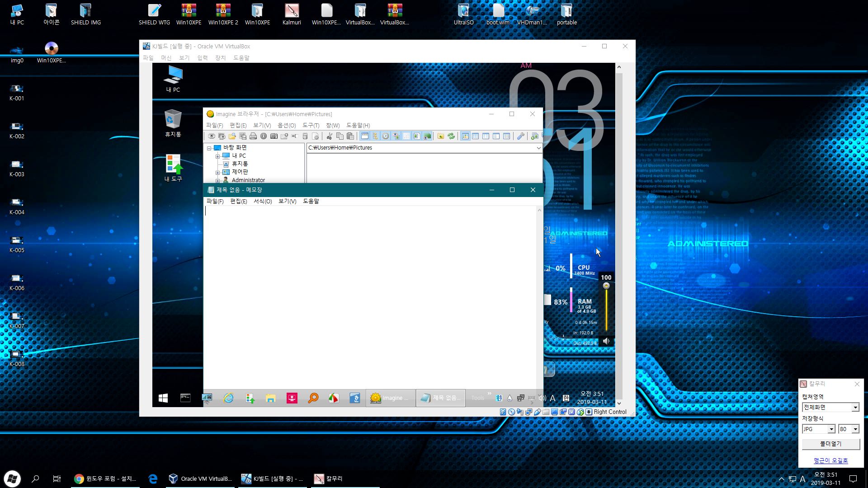Switch to Imagine window in VM taskbar
This screenshot has height=488, width=868.
tap(391, 398)
